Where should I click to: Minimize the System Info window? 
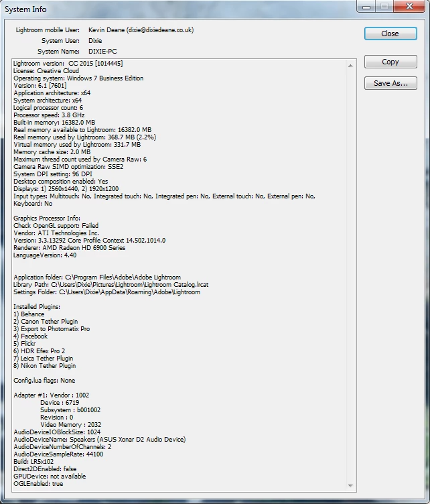[366, 7]
